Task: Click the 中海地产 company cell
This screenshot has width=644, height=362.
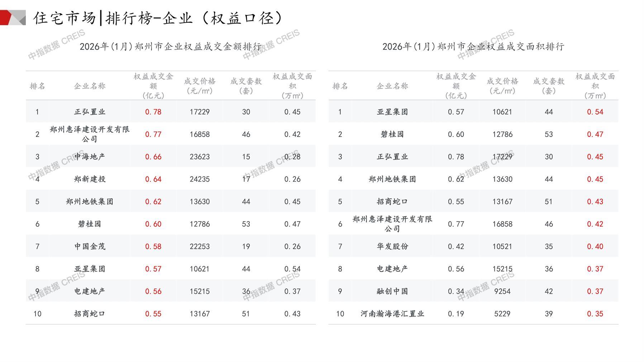Action: [x=90, y=157]
